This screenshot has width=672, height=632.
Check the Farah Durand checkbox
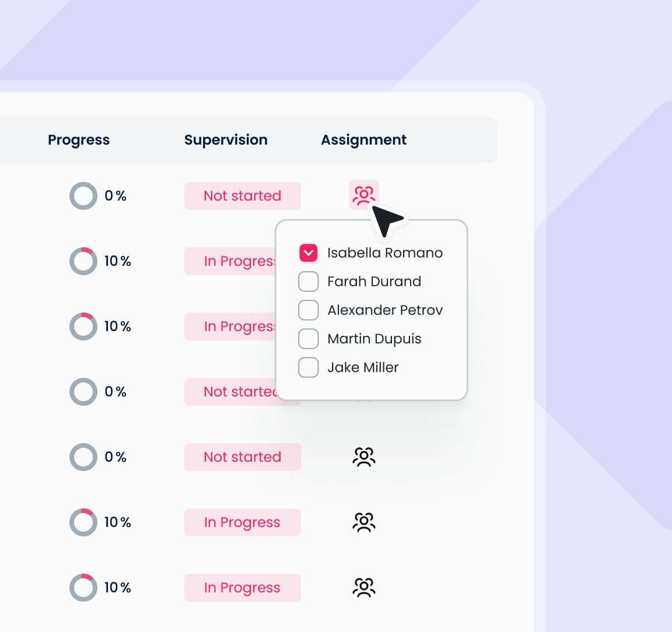click(308, 281)
